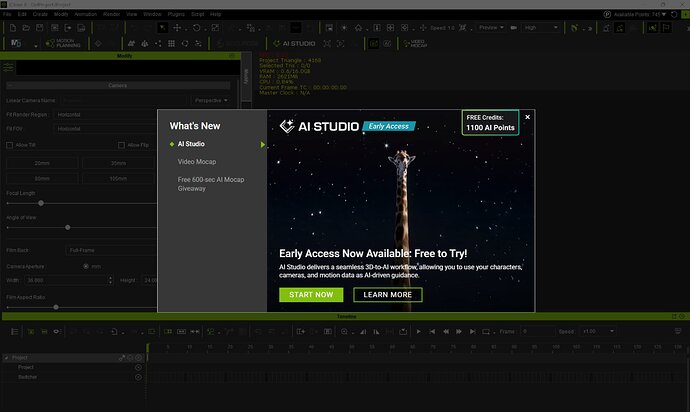
Task: Open the timeline Speed x1.00 dropdown
Action: pyautogui.click(x=598, y=331)
